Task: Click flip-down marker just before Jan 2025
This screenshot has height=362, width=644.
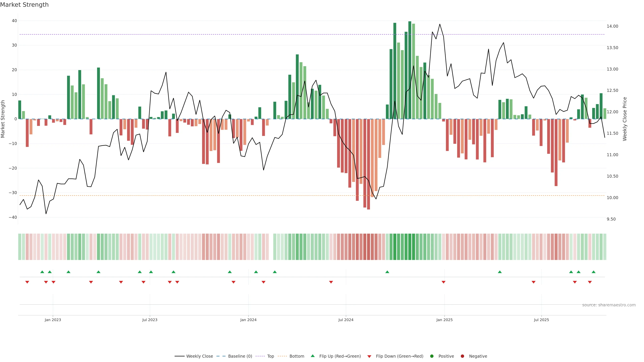Action: pos(443,282)
